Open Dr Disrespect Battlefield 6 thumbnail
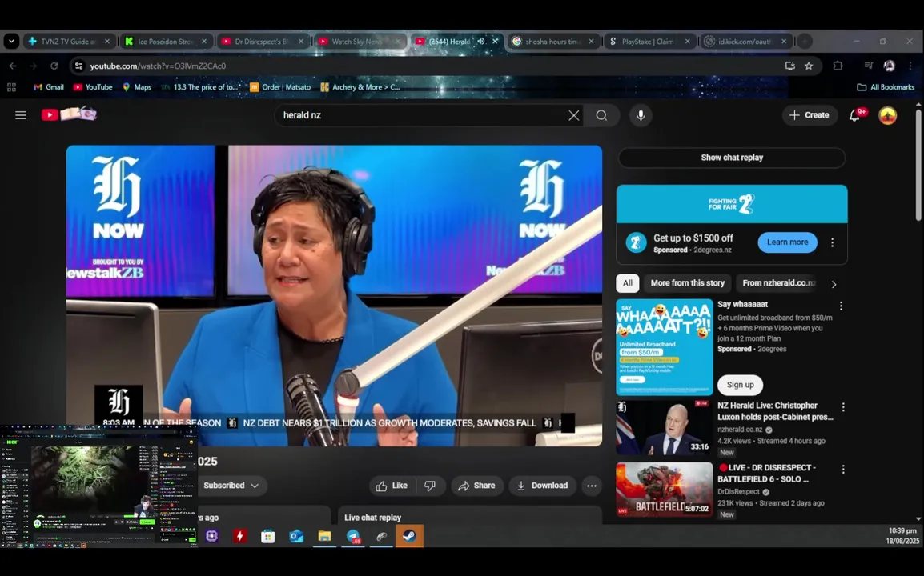Image resolution: width=924 pixels, height=576 pixels. [x=664, y=490]
